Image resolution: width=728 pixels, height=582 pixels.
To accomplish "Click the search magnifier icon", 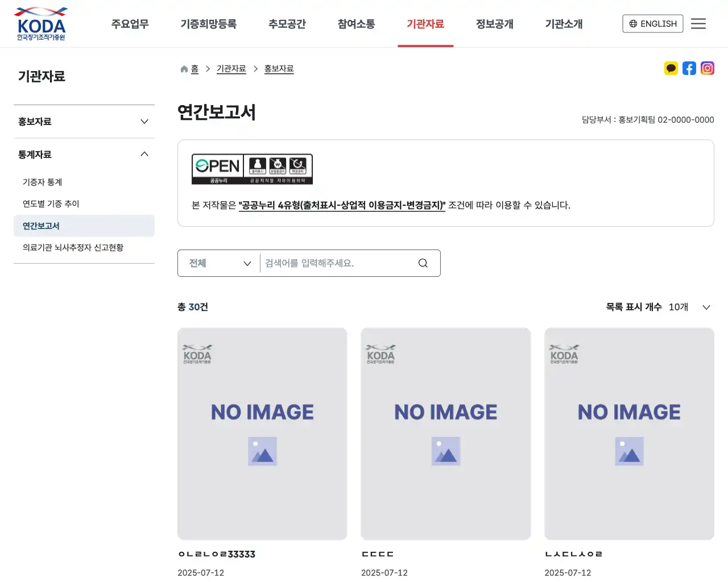I will [x=423, y=263].
